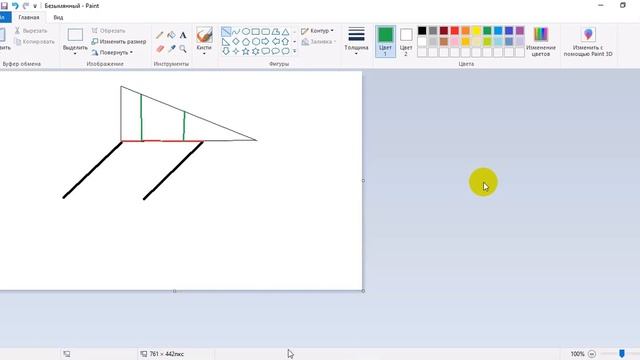The image size is (640, 360).
Task: Pick the dark red color swatch
Action: tap(444, 31)
